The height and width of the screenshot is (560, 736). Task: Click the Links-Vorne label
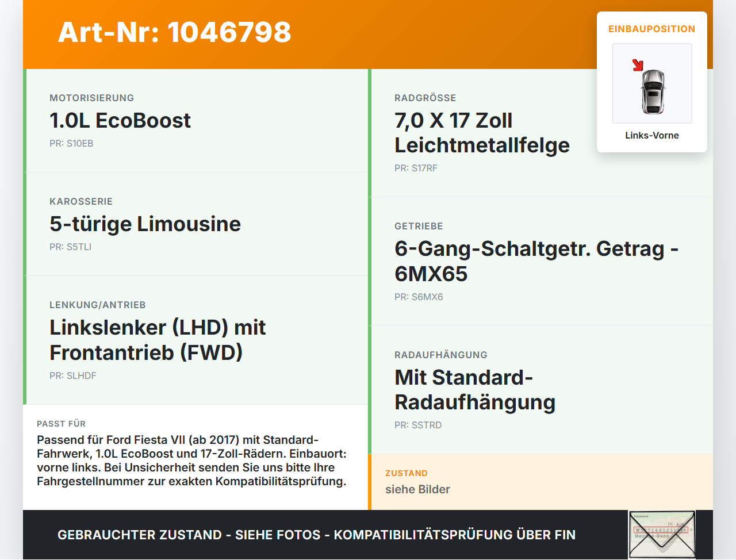(x=652, y=135)
